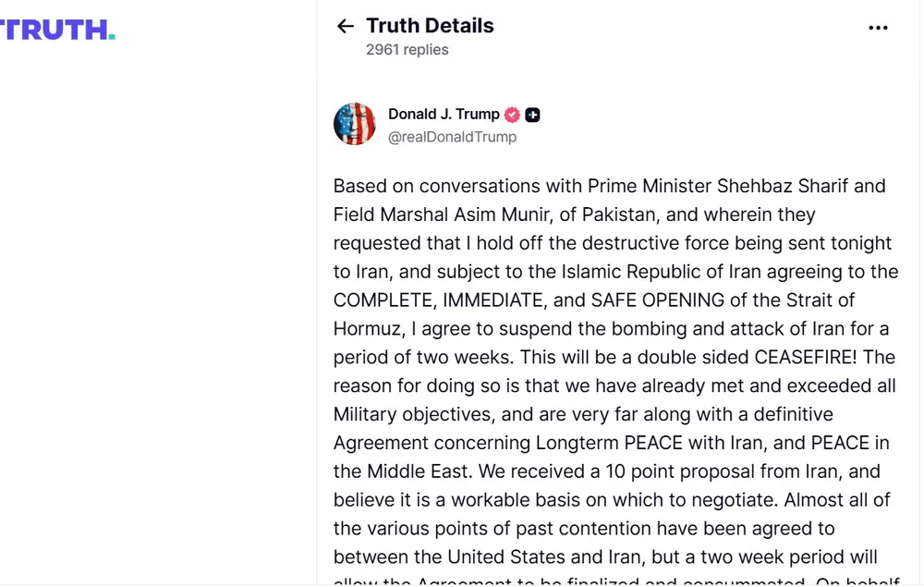Click the Truth Details page heading
924x587 pixels.
pyautogui.click(x=430, y=26)
